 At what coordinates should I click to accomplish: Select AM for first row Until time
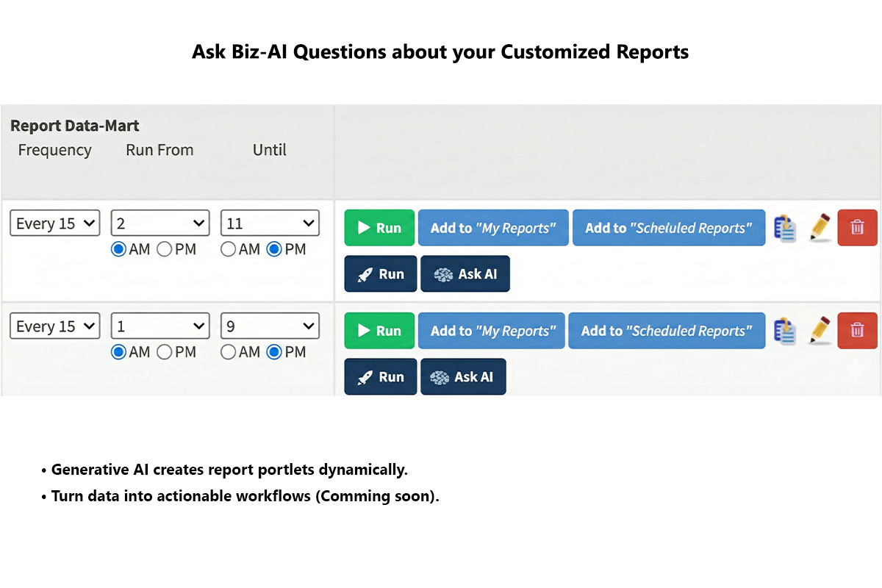pos(229,250)
